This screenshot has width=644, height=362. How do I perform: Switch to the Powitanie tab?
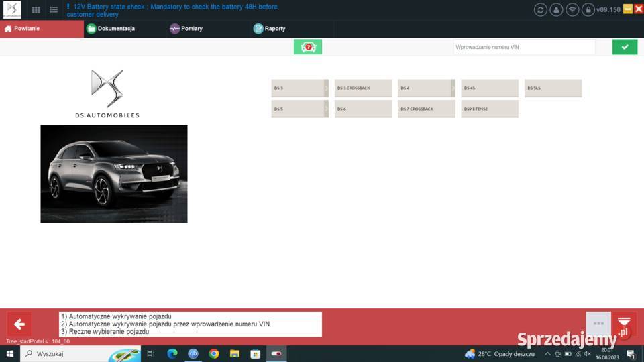coord(42,29)
